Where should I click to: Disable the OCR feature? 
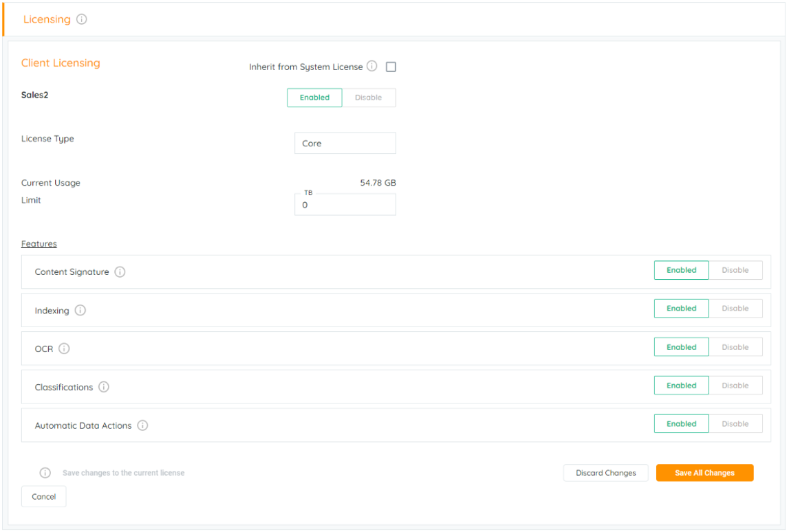click(735, 347)
